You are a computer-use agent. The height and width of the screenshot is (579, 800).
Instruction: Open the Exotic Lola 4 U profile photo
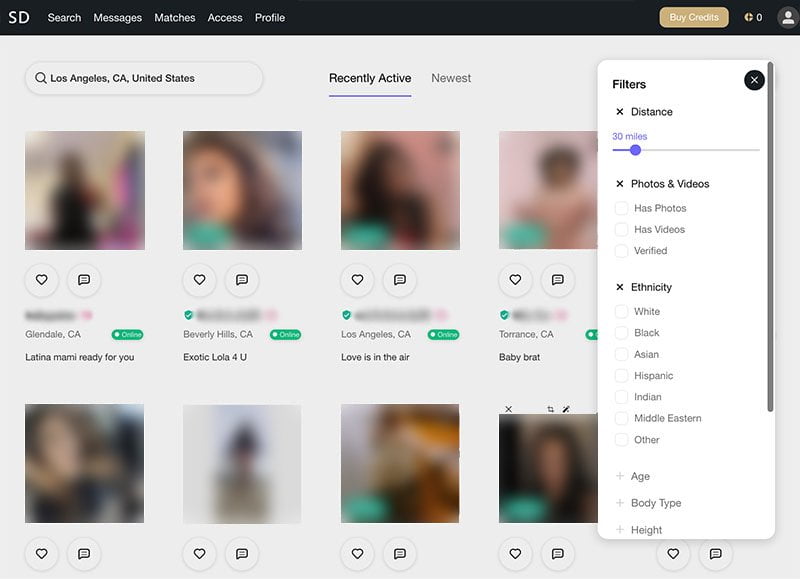click(x=242, y=190)
